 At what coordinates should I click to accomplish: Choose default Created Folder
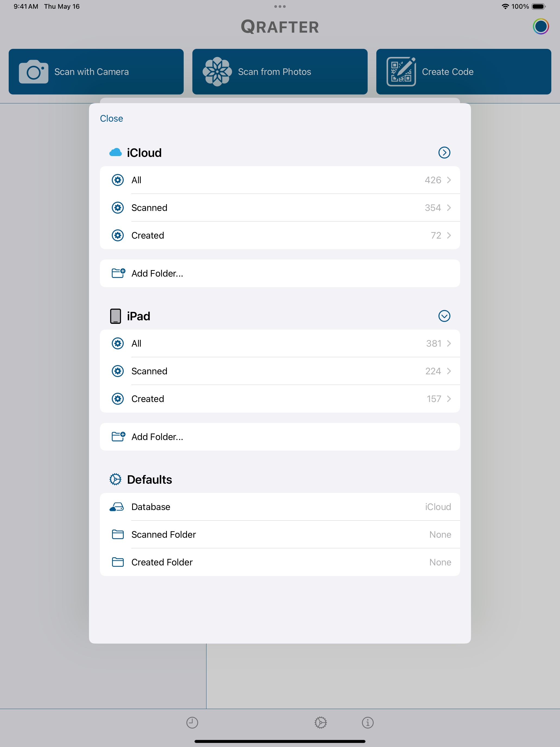coord(280,562)
